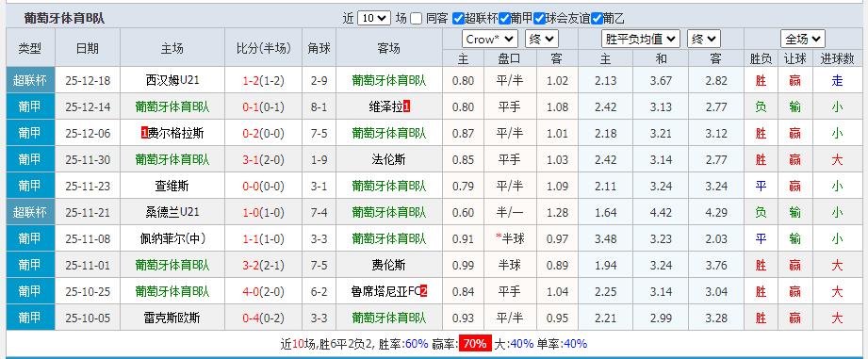Uncheck the 超联杯 filter checkbox
868x359 pixels.
(458, 18)
